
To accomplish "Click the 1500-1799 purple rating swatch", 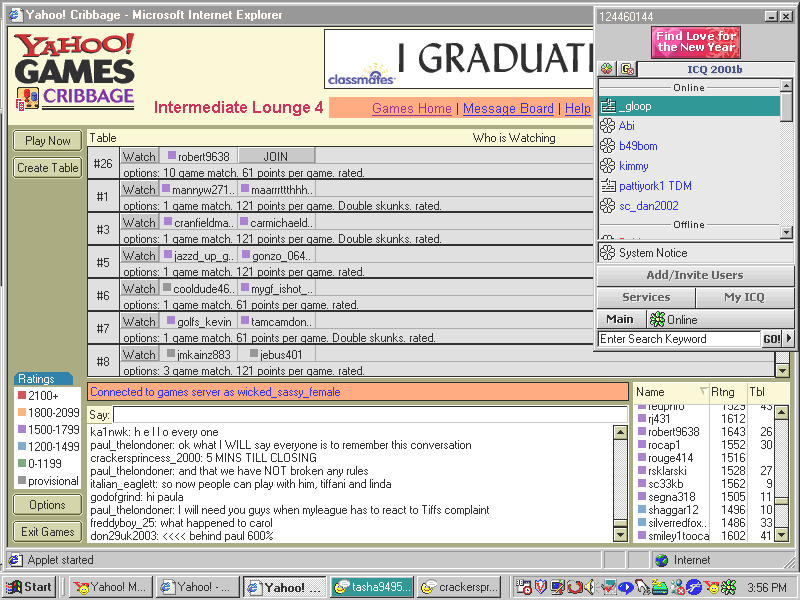I will (x=21, y=429).
